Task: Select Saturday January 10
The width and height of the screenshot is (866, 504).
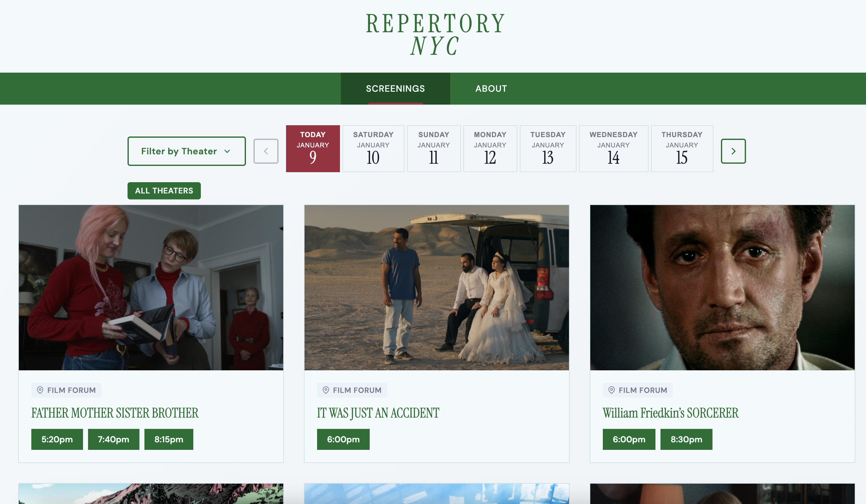Action: click(x=373, y=148)
